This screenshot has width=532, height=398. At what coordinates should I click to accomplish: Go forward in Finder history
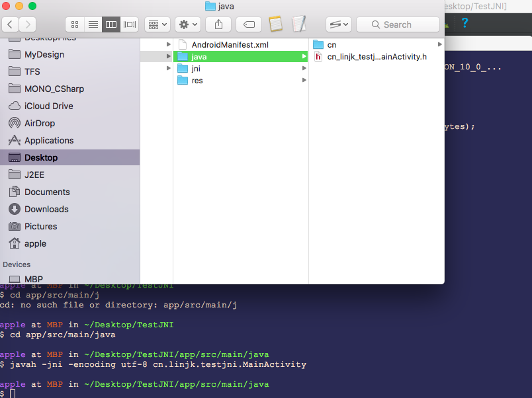click(x=28, y=24)
